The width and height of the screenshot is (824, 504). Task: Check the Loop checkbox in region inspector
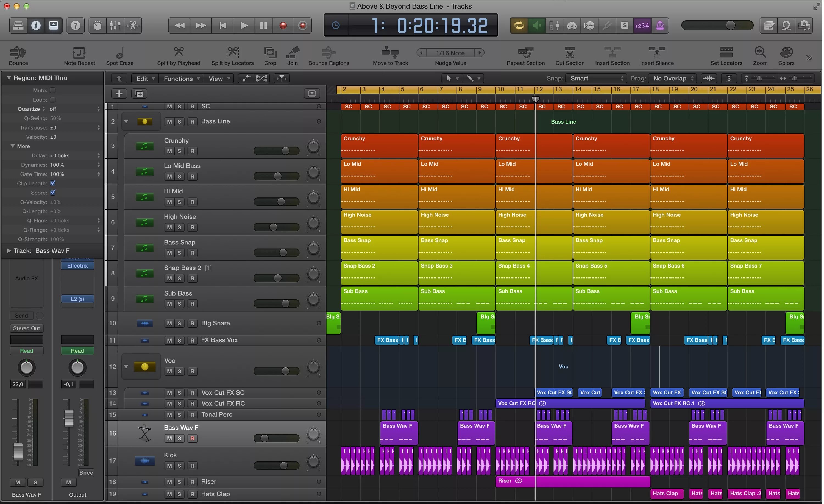52,100
